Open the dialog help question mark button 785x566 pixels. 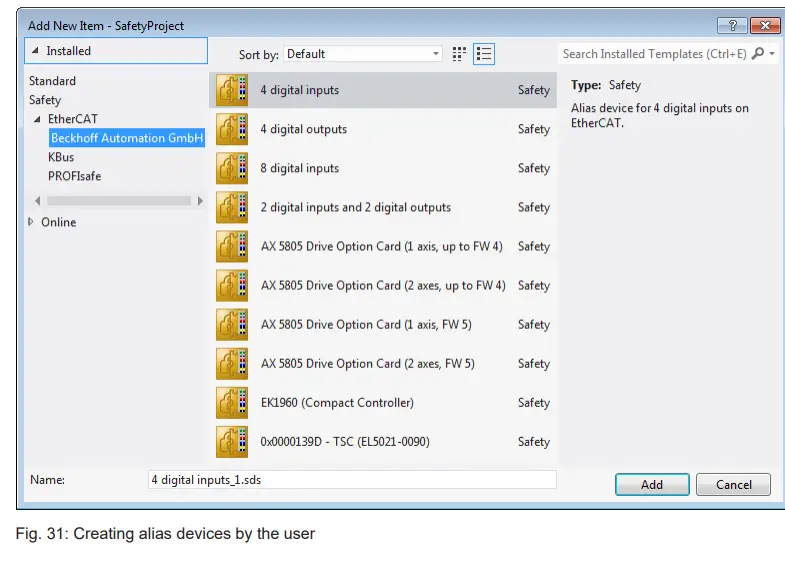click(732, 26)
